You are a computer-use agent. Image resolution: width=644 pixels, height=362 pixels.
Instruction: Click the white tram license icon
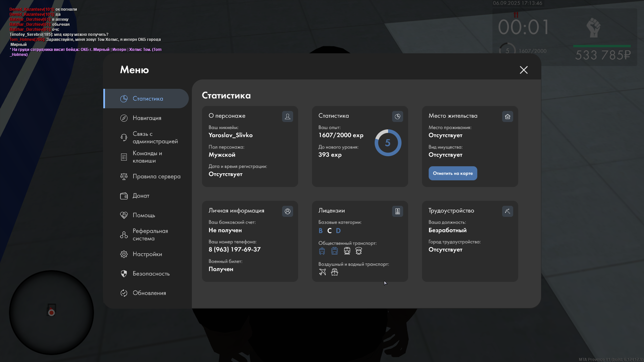(x=347, y=251)
